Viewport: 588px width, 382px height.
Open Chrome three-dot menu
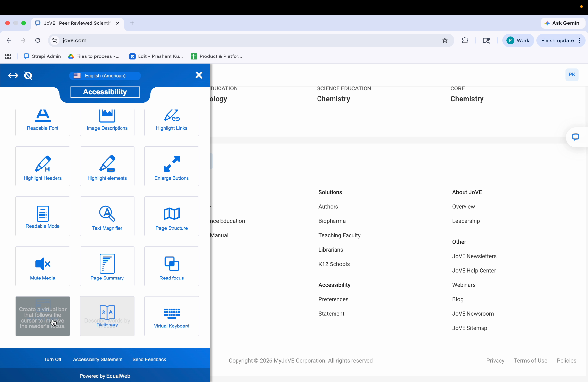[579, 40]
